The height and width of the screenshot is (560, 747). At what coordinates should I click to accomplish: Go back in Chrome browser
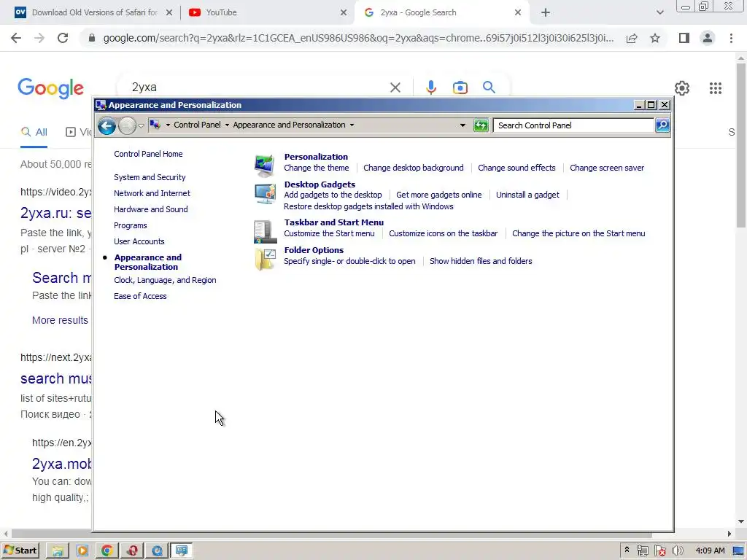click(x=16, y=38)
